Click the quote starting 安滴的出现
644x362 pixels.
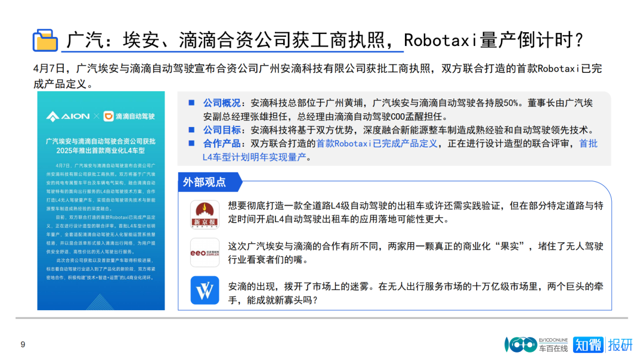416,293
